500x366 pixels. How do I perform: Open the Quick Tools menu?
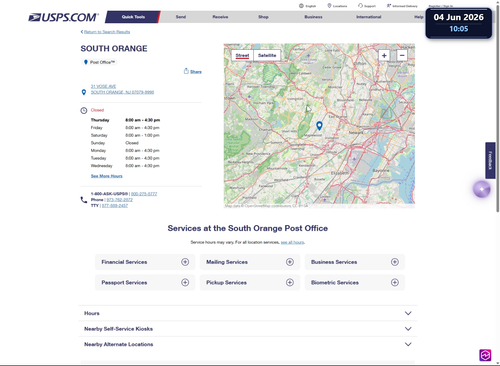pyautogui.click(x=133, y=17)
